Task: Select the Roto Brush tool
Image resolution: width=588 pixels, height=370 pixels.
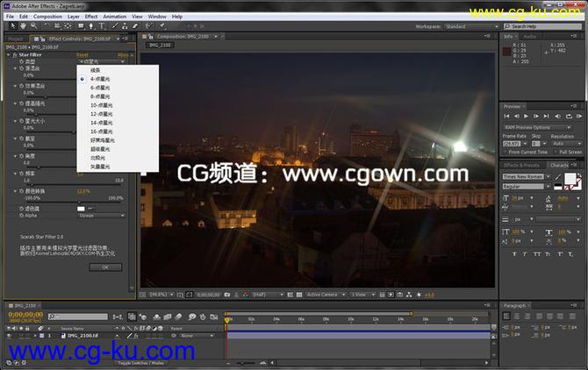Action: [149, 25]
